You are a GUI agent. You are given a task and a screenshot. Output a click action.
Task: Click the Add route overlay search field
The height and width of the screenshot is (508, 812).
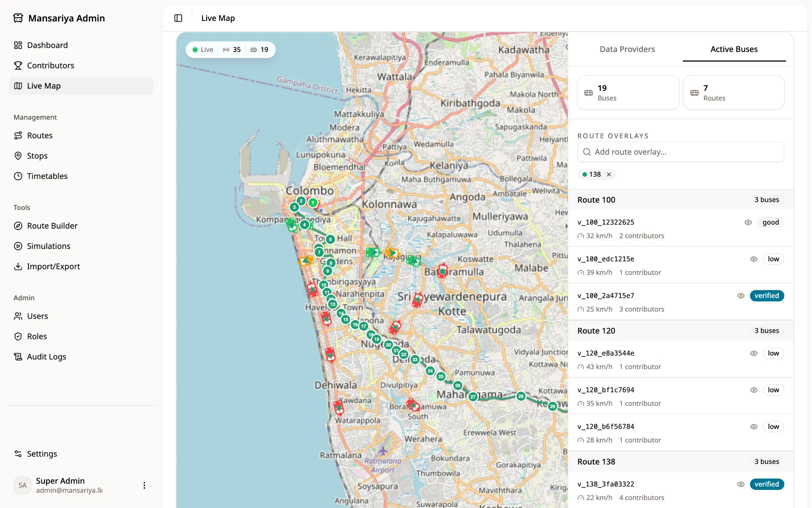pyautogui.click(x=681, y=152)
